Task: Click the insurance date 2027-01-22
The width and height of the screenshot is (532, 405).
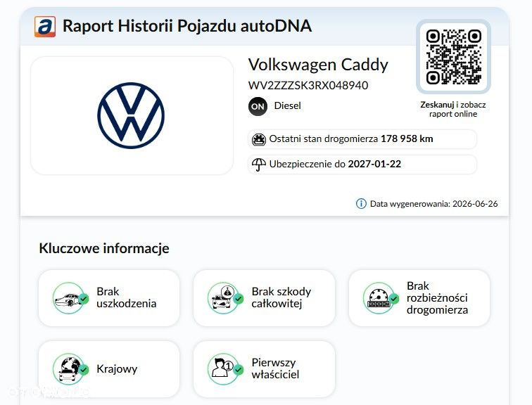Action: (374, 164)
